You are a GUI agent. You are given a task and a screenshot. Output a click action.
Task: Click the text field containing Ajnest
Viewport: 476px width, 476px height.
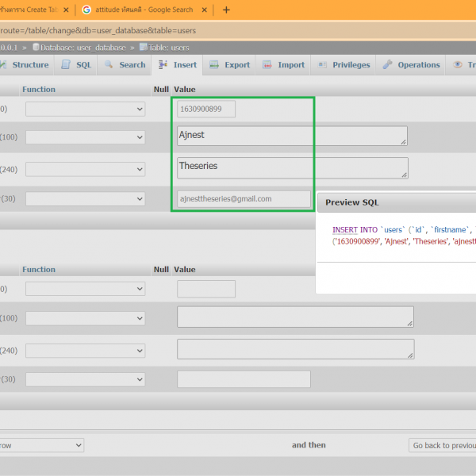click(291, 136)
